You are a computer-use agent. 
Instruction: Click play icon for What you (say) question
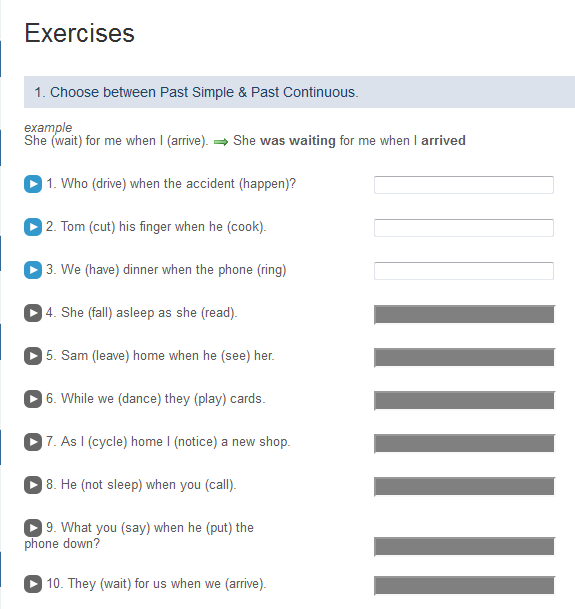pos(33,528)
